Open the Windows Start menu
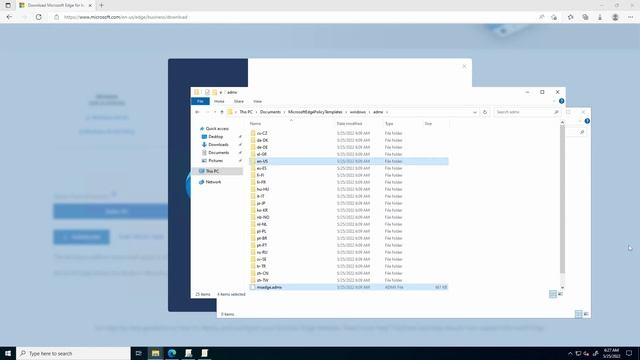640x360 pixels. click(8, 353)
